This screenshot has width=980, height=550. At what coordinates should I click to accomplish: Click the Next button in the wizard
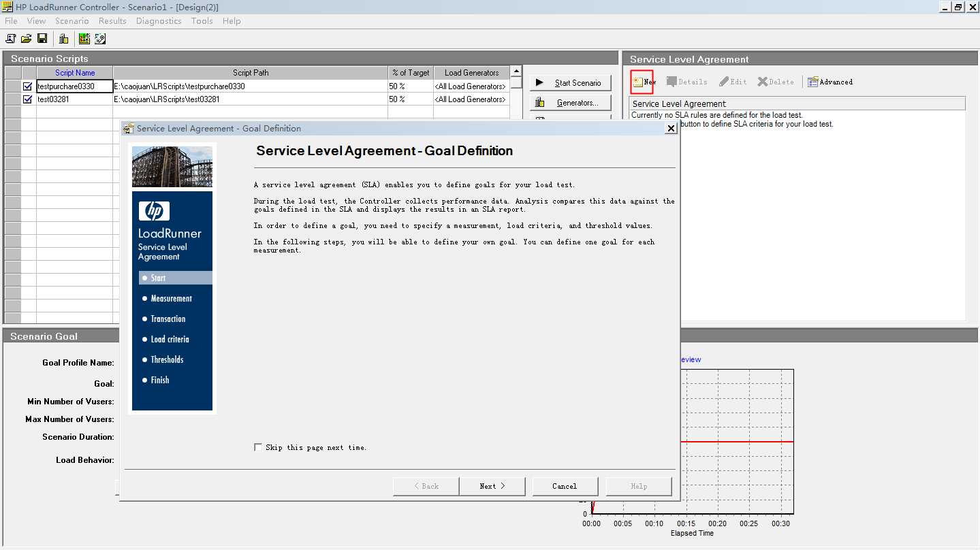click(x=492, y=486)
